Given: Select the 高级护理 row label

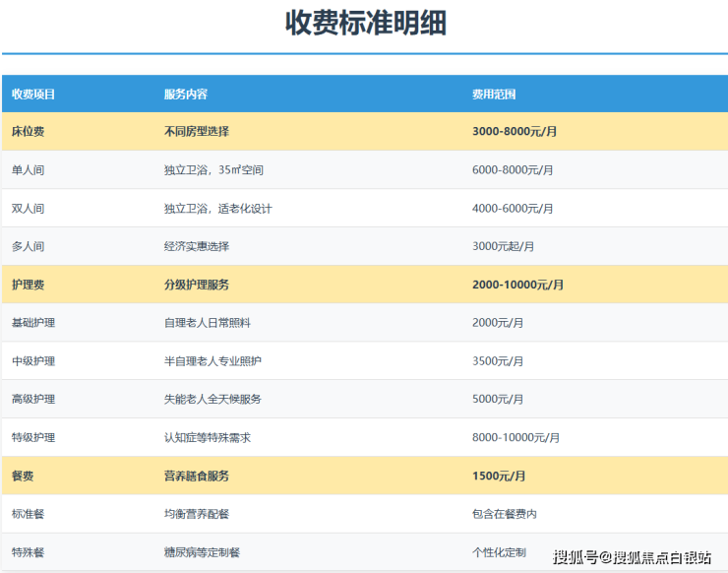Looking at the screenshot, I should tap(33, 399).
